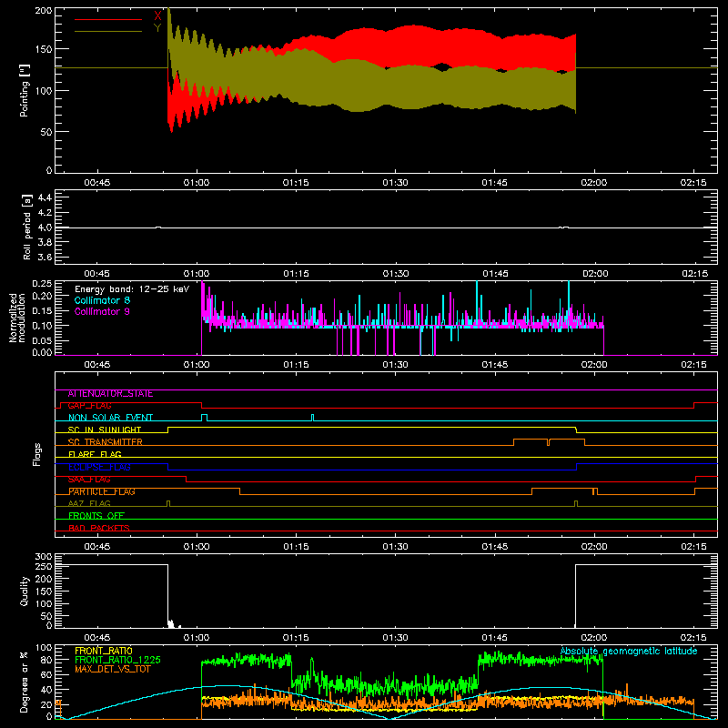Click the 'SC_TRANSMITTER' flag label

pos(106,442)
